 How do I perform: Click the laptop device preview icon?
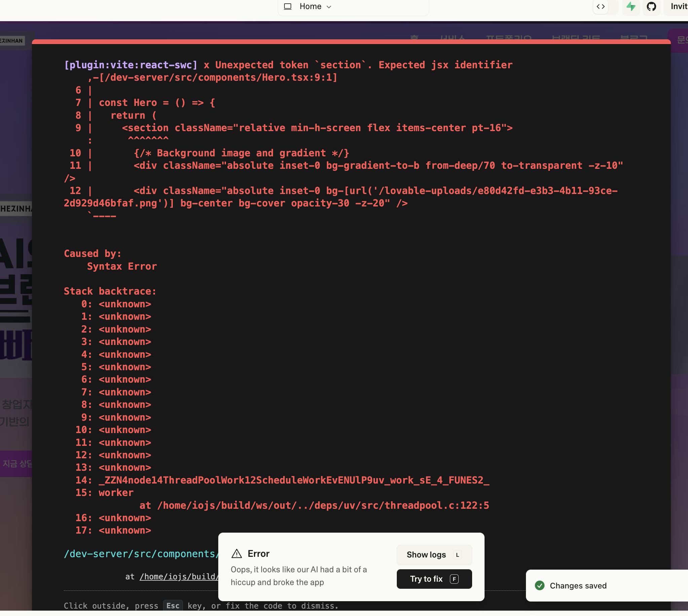(288, 6)
